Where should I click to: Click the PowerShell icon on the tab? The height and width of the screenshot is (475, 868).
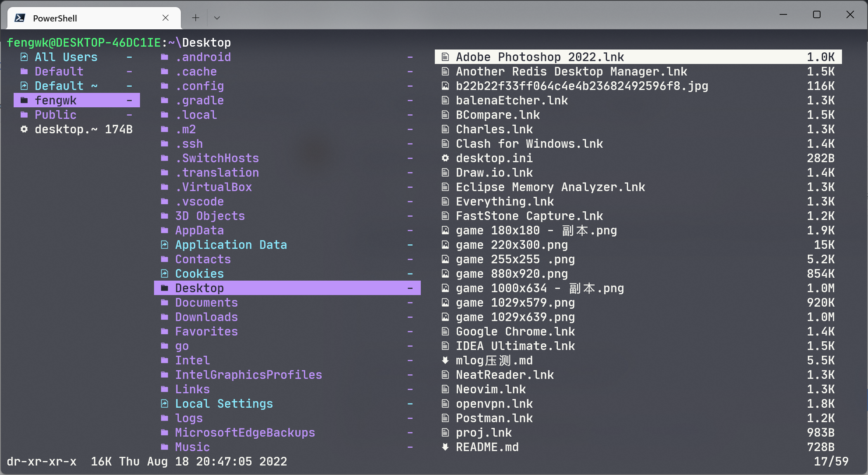pyautogui.click(x=19, y=17)
